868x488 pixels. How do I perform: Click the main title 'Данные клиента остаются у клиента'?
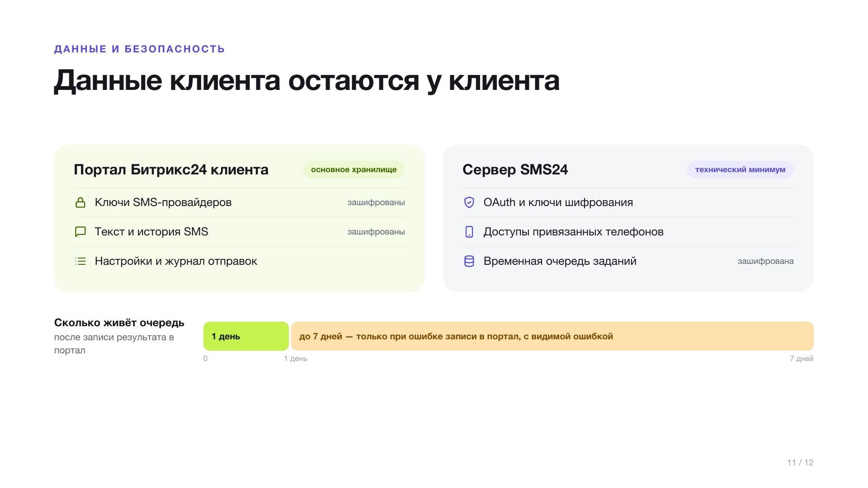pyautogui.click(x=307, y=80)
